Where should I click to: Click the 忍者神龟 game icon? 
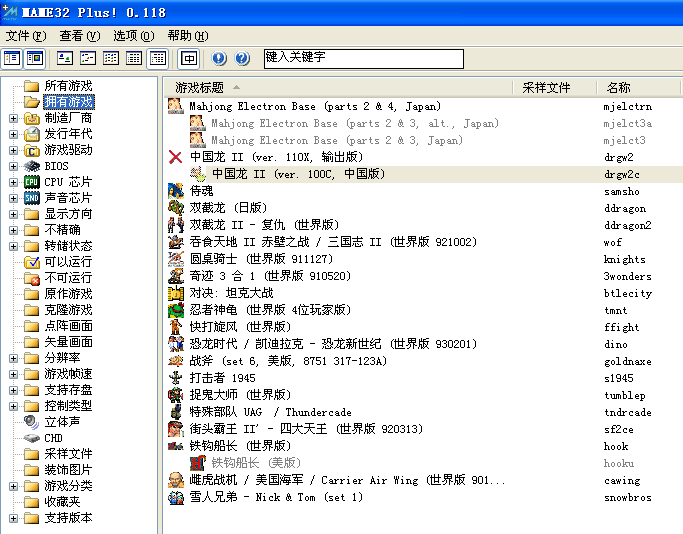(x=176, y=310)
